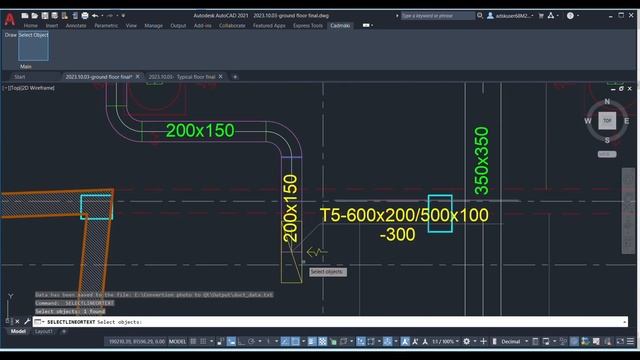The height and width of the screenshot is (360, 640).
Task: Click the TOP face of the ViewCube
Action: point(607,120)
